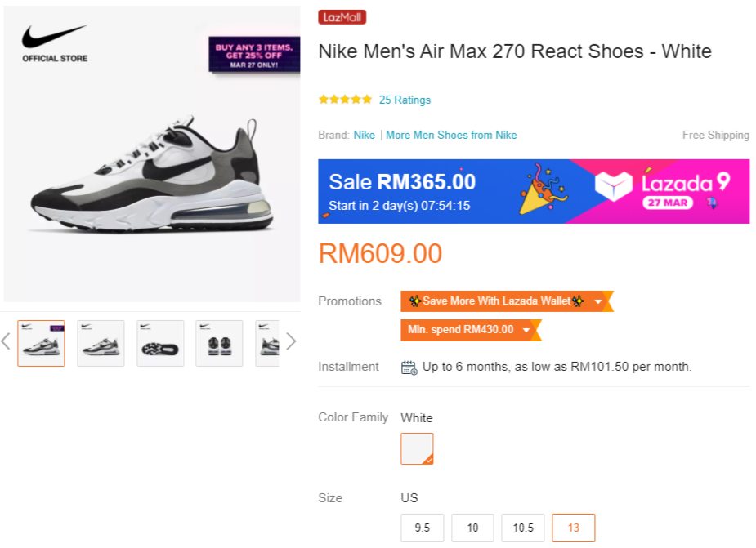Expand Save More With Lazada Wallet promotion

[x=599, y=301]
